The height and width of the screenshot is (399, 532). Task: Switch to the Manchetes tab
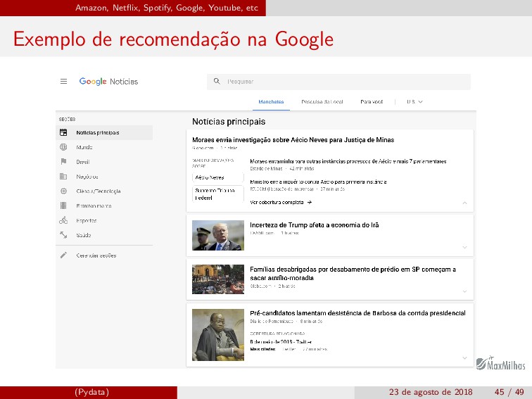(271, 102)
